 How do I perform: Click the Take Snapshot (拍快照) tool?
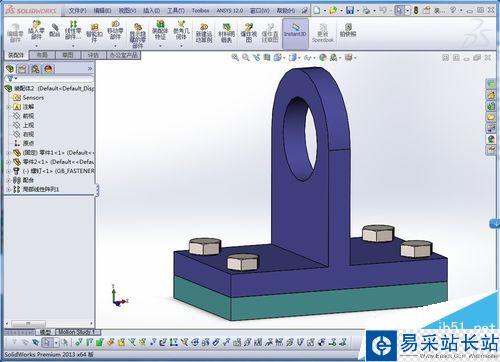click(348, 30)
